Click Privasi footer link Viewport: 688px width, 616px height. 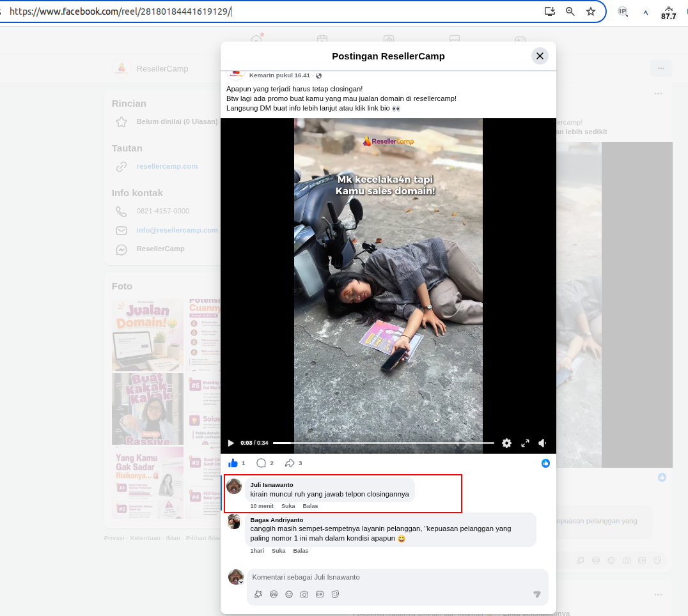tap(114, 538)
